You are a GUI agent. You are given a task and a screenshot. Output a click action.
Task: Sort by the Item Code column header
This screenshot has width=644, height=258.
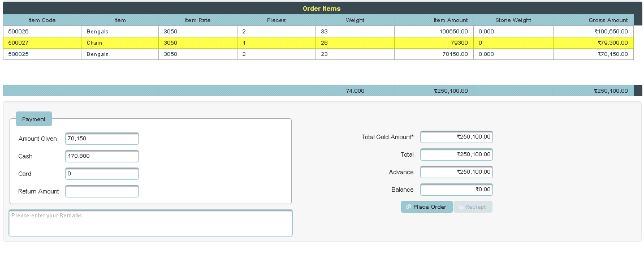coord(42,20)
